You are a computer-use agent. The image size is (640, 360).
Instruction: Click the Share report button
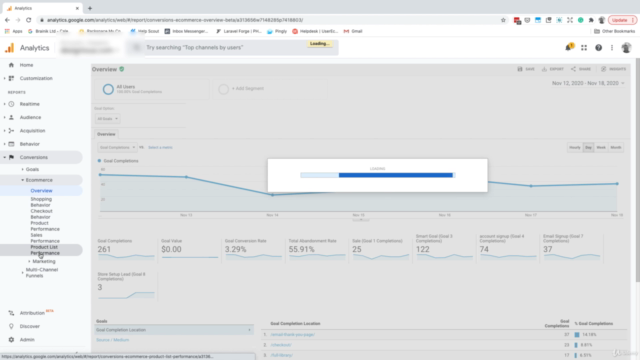tap(581, 69)
